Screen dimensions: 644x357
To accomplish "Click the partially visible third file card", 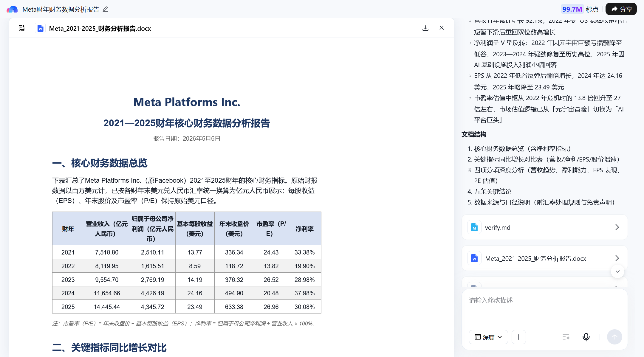I will (x=544, y=283).
